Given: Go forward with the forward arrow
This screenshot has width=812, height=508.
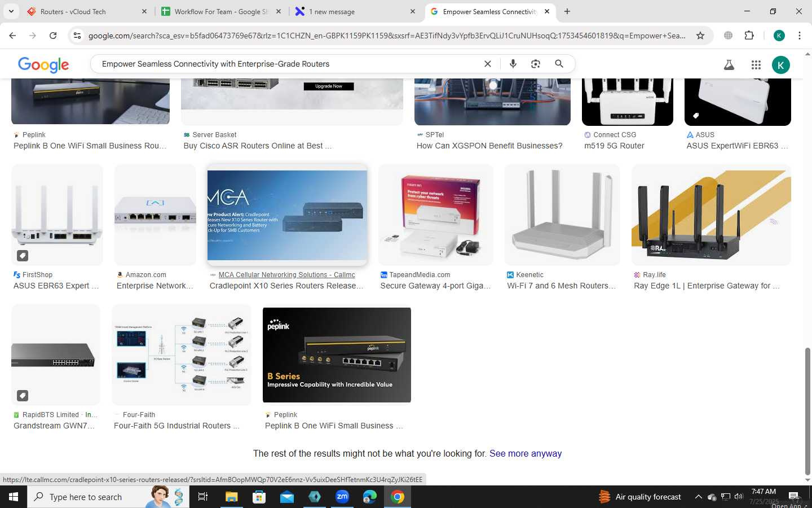Looking at the screenshot, I should pos(33,36).
